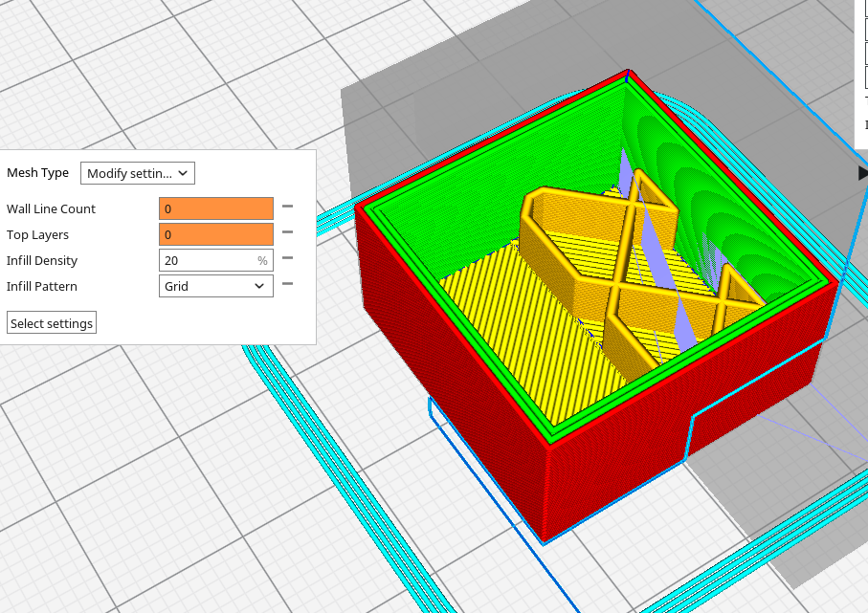Click the Select settings button
868x613 pixels.
(x=52, y=323)
